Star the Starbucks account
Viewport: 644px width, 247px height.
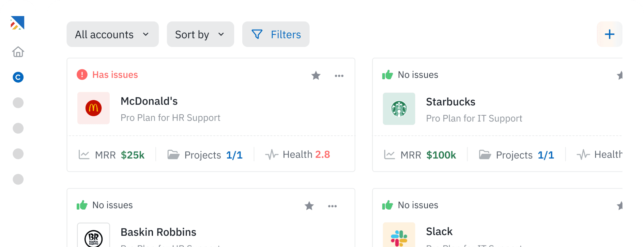(x=620, y=75)
